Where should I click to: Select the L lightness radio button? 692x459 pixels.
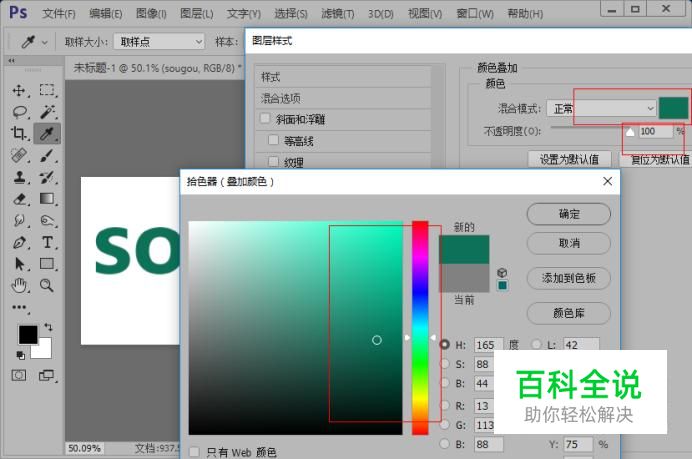pos(537,344)
